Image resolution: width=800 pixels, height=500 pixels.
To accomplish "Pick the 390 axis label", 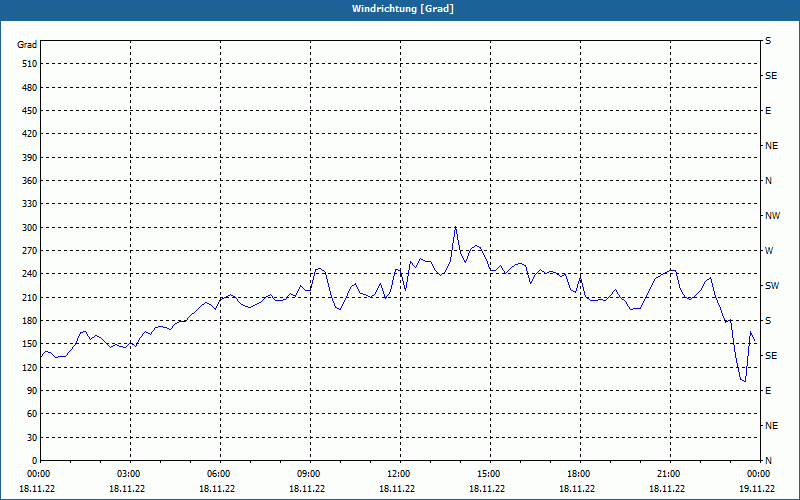I will click(x=29, y=158).
